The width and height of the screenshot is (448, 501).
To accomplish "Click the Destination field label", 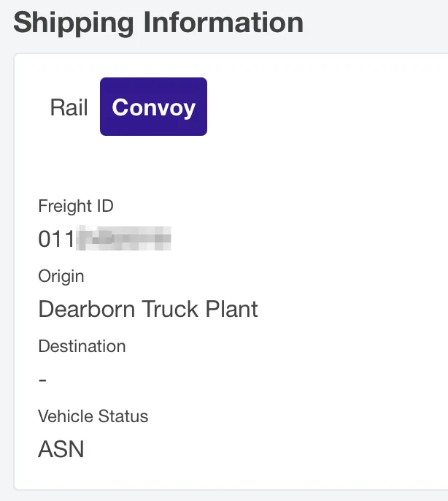I will click(82, 346).
